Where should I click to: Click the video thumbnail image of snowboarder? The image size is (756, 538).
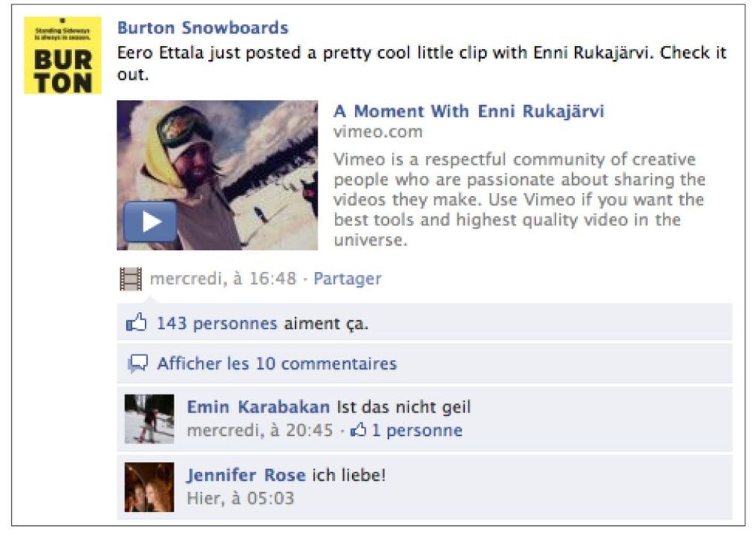point(218,175)
